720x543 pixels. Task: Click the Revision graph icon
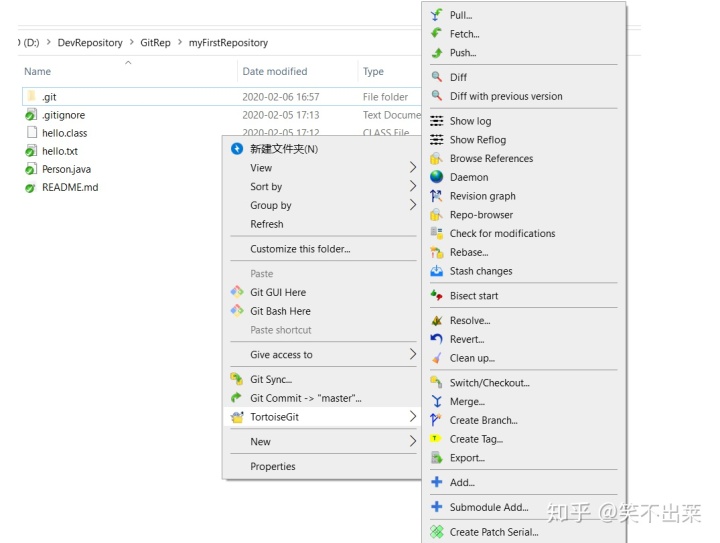click(x=436, y=196)
